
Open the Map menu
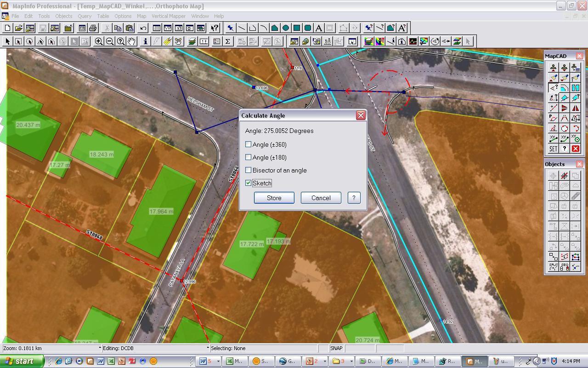(x=141, y=16)
